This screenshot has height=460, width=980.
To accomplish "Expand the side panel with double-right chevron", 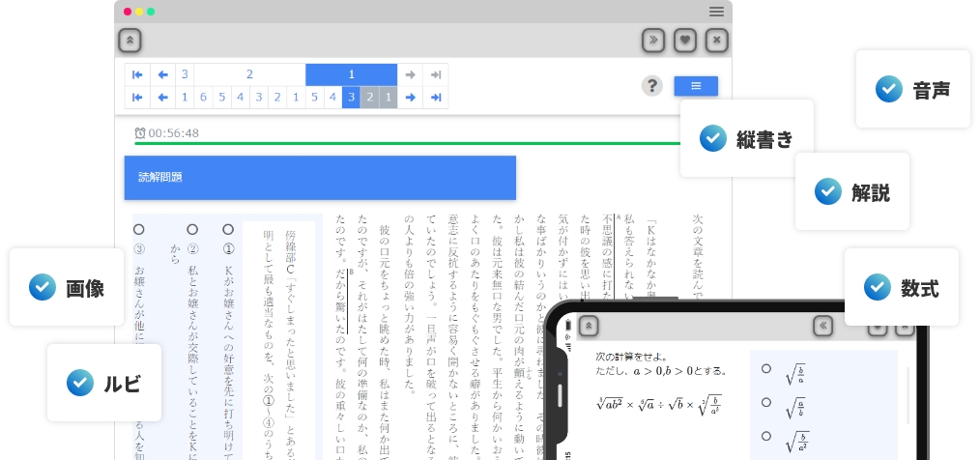I will pos(653,41).
